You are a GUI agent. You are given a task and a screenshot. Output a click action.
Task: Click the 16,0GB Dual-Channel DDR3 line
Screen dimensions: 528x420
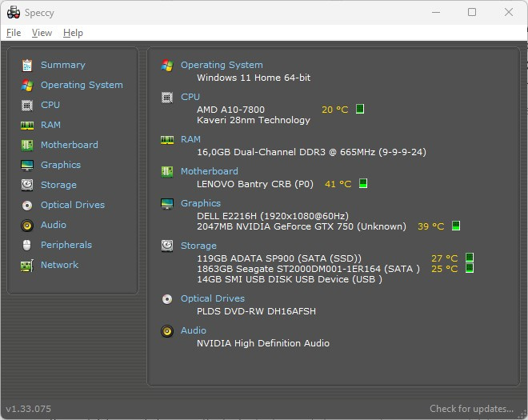point(311,152)
